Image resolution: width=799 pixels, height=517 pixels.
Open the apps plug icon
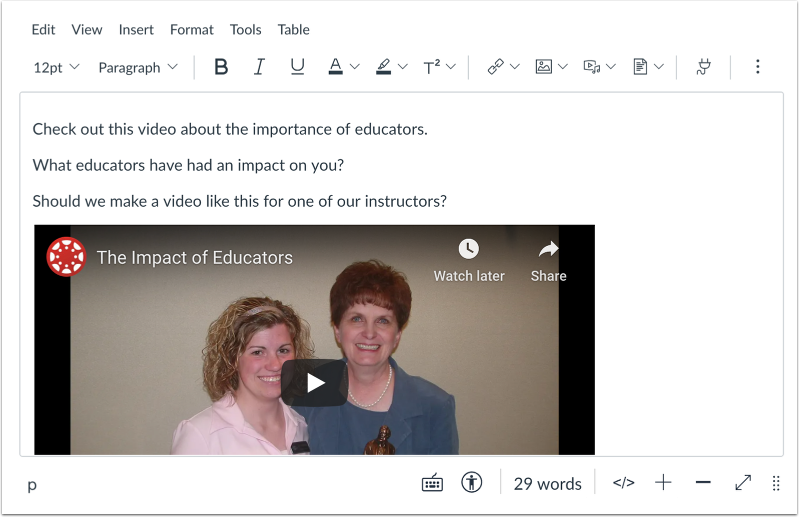tap(704, 67)
